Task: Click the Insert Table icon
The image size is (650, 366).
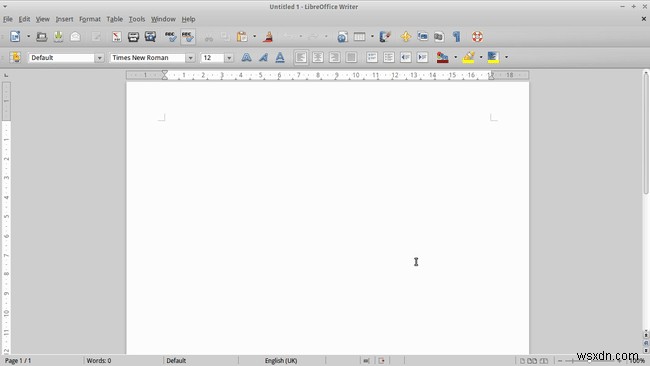Action: 359,36
